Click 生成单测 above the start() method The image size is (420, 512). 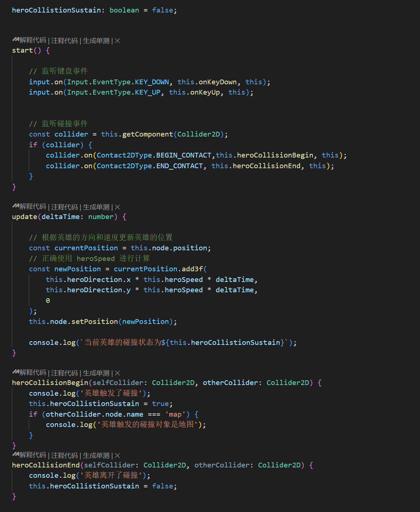click(x=96, y=40)
